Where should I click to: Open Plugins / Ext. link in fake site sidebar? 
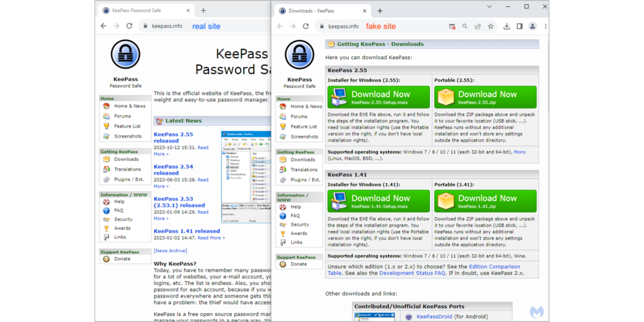305,180
